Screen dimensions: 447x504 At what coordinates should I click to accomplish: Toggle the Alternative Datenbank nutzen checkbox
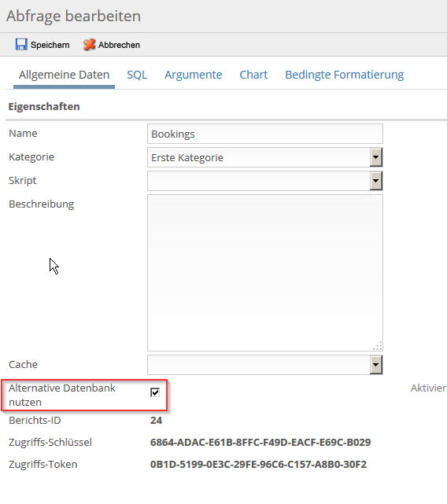(155, 392)
